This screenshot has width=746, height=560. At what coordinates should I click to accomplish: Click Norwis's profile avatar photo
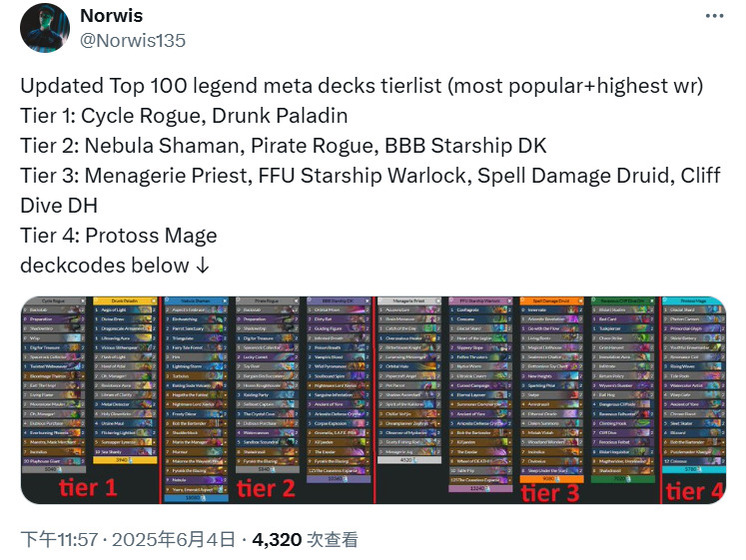click(45, 28)
